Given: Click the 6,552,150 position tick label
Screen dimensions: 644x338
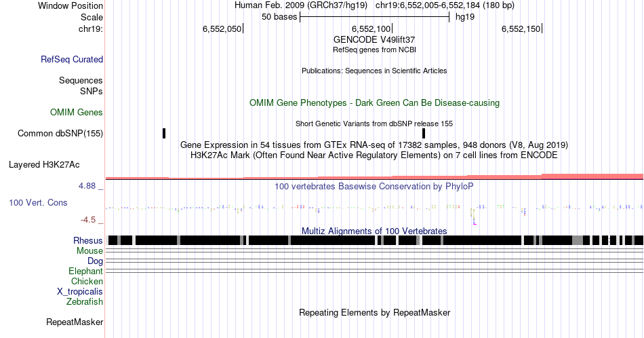Looking at the screenshot, I should coord(521,29).
